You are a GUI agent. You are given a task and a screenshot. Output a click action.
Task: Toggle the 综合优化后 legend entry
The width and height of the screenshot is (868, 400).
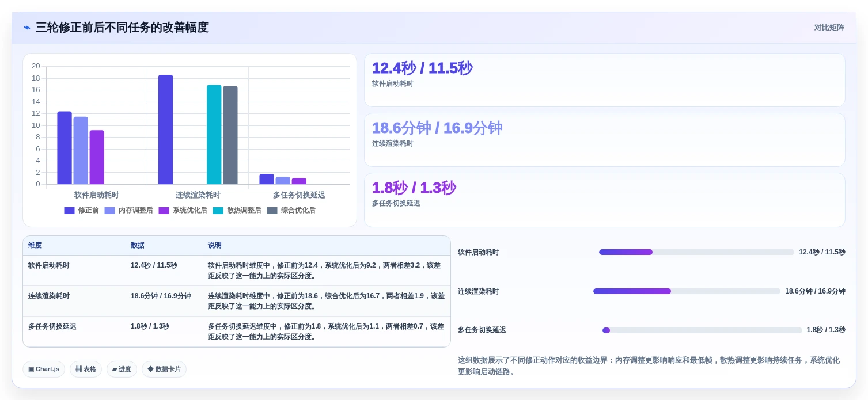291,211
